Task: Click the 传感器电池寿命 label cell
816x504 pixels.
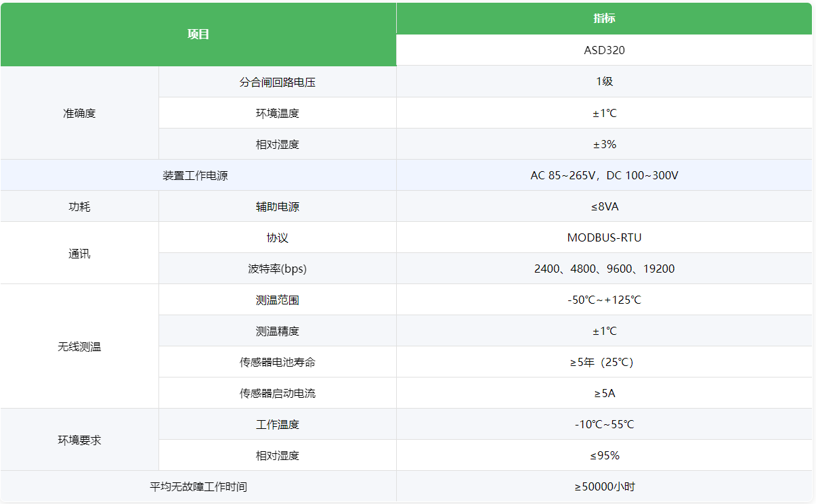Action: point(278,362)
